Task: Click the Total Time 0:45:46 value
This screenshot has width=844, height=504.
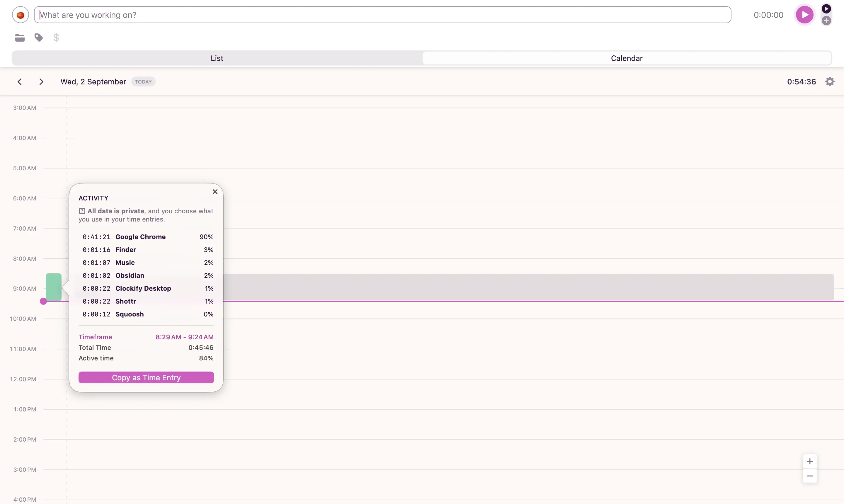Action: point(201,348)
